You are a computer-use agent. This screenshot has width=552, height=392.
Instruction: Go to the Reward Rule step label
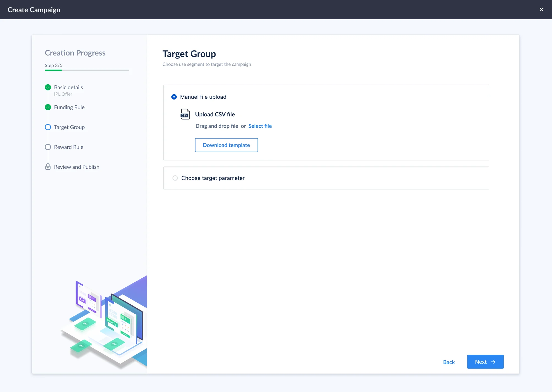(69, 147)
